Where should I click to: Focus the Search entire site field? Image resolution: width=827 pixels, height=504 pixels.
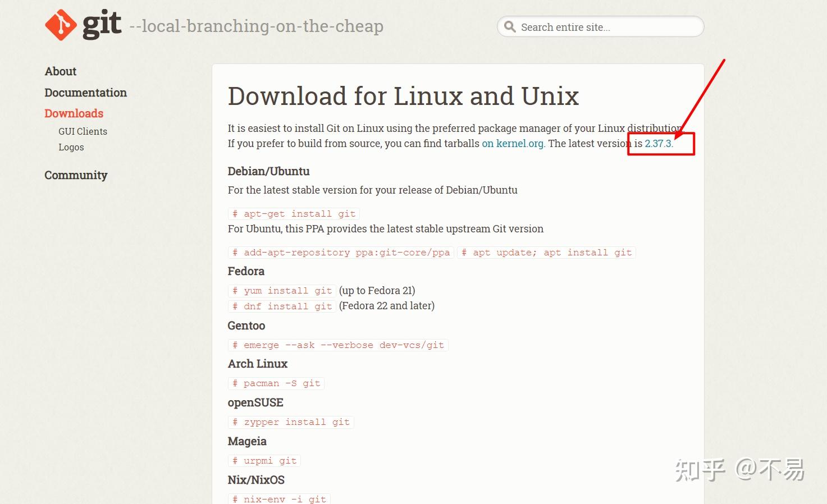pos(600,26)
